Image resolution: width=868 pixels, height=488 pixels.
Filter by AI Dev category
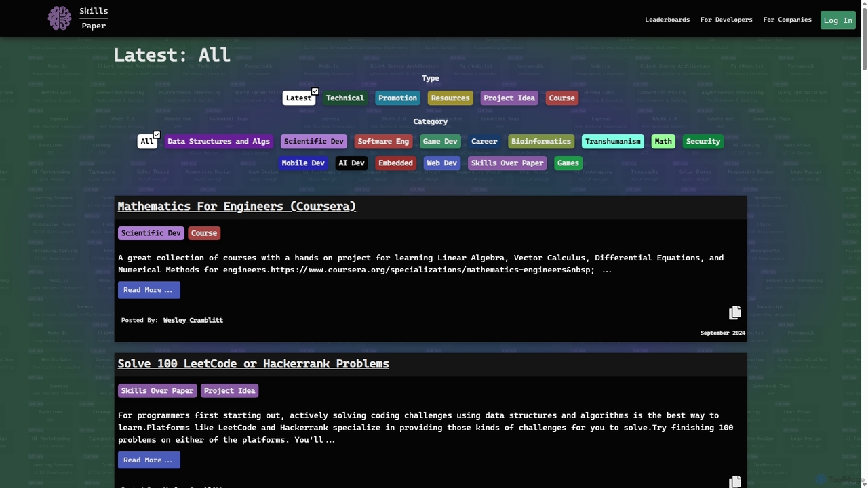click(351, 163)
